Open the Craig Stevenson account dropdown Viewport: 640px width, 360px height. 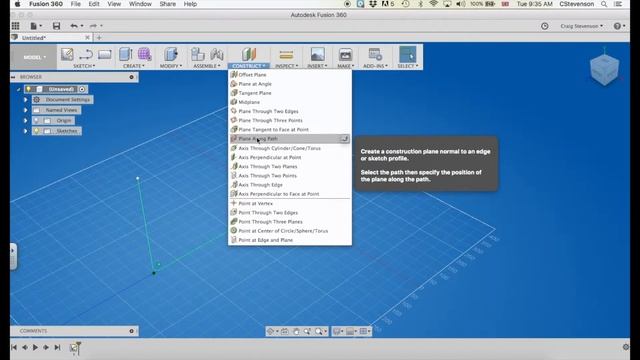point(582,26)
